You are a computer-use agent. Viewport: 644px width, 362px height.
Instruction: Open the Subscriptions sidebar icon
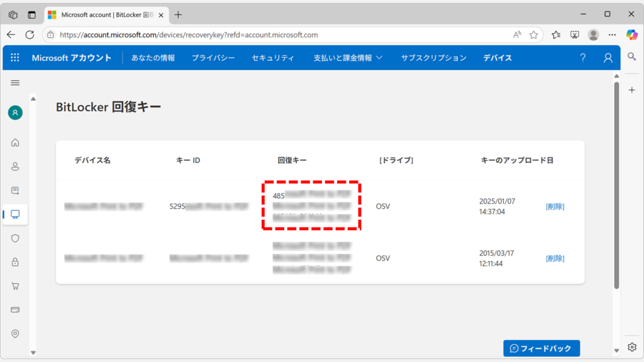click(x=15, y=190)
